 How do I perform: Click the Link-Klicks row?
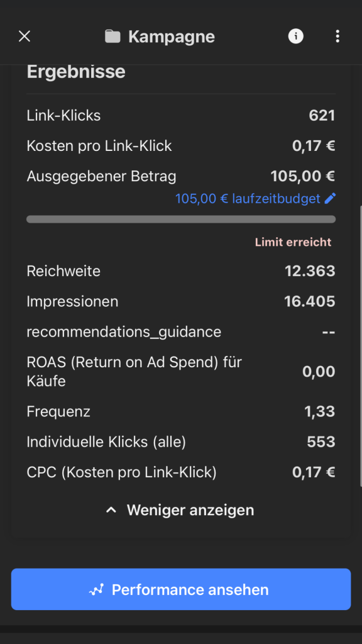click(x=181, y=116)
